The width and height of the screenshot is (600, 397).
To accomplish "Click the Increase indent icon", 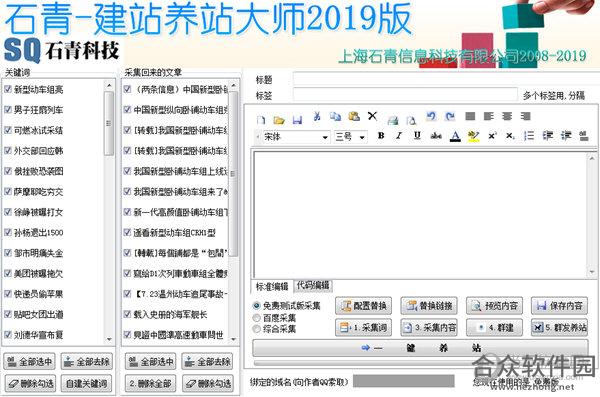I will click(x=566, y=136).
